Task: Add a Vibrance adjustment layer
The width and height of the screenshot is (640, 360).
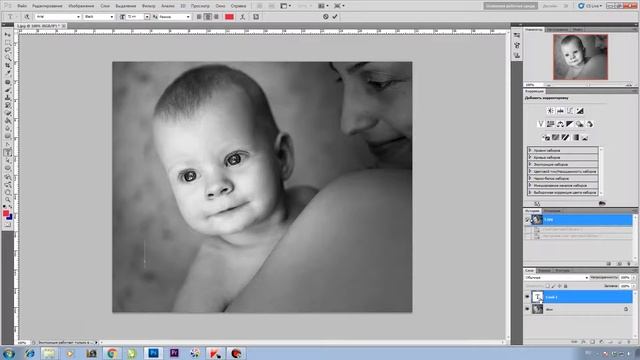Action: 540,124
